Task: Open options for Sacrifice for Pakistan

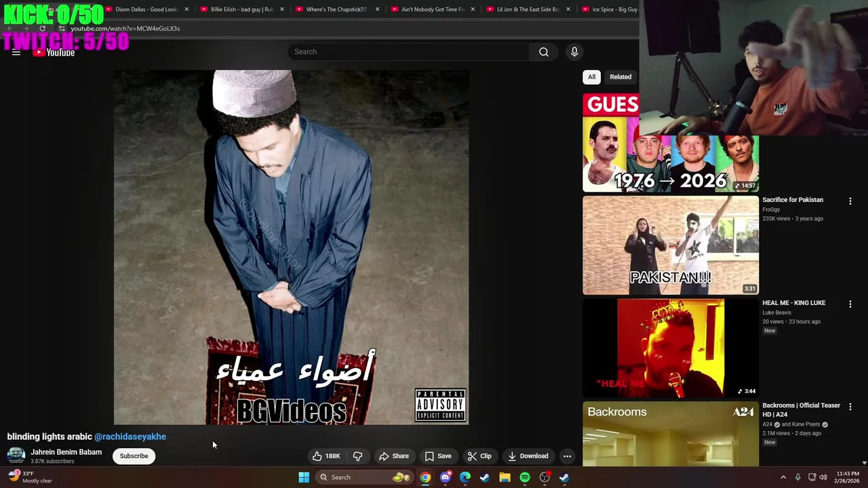Action: coord(850,201)
